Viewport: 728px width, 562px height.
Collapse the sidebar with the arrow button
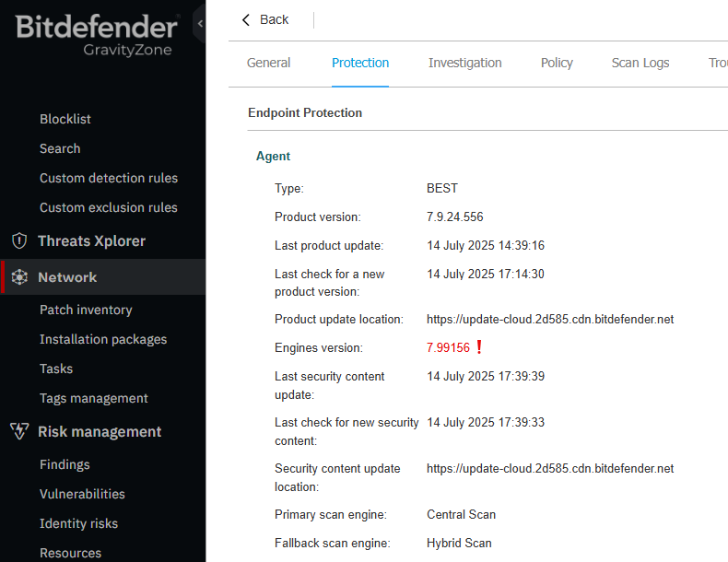200,23
